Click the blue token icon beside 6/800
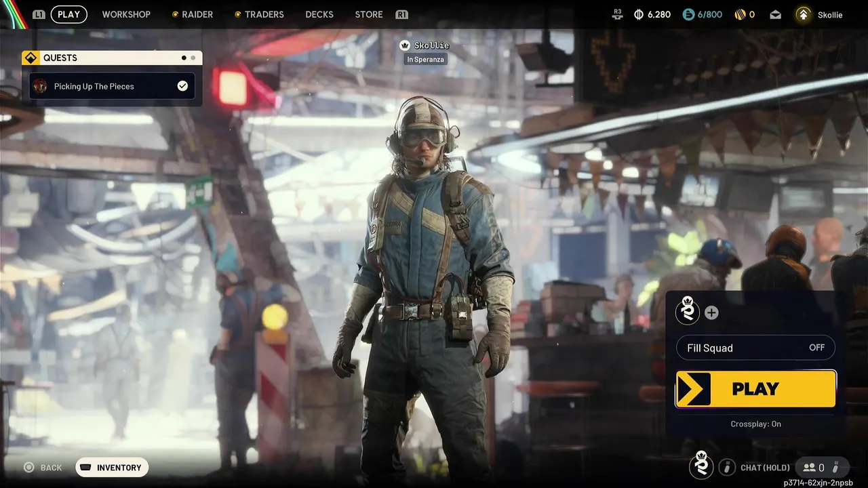The width and height of the screenshot is (868, 488). pyautogui.click(x=688, y=14)
